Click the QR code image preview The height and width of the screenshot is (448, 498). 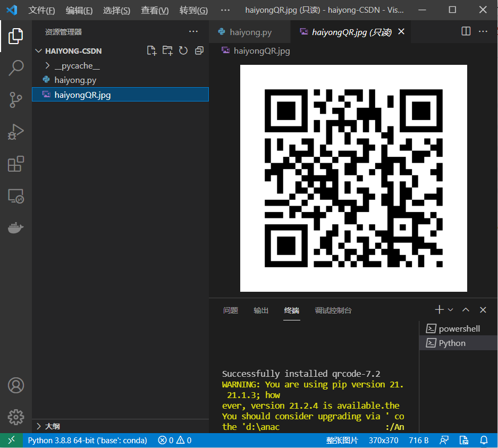[x=353, y=178]
